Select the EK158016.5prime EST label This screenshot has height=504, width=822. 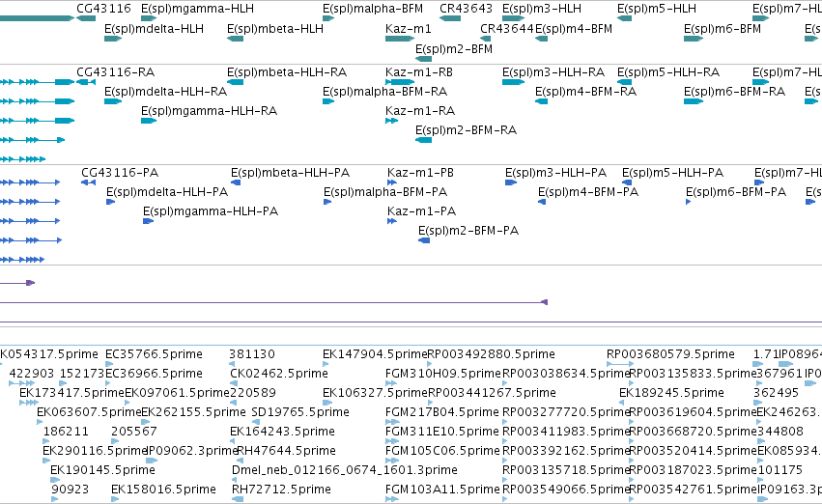coord(163,490)
